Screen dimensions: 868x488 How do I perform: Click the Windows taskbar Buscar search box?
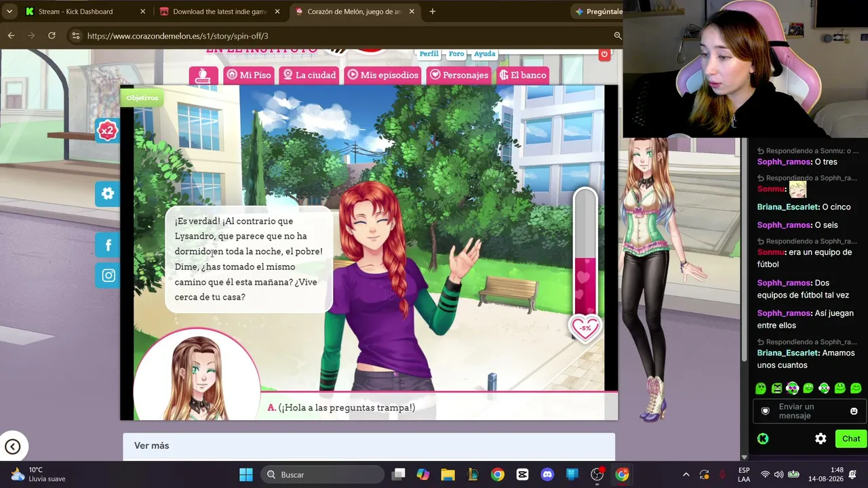tap(322, 474)
